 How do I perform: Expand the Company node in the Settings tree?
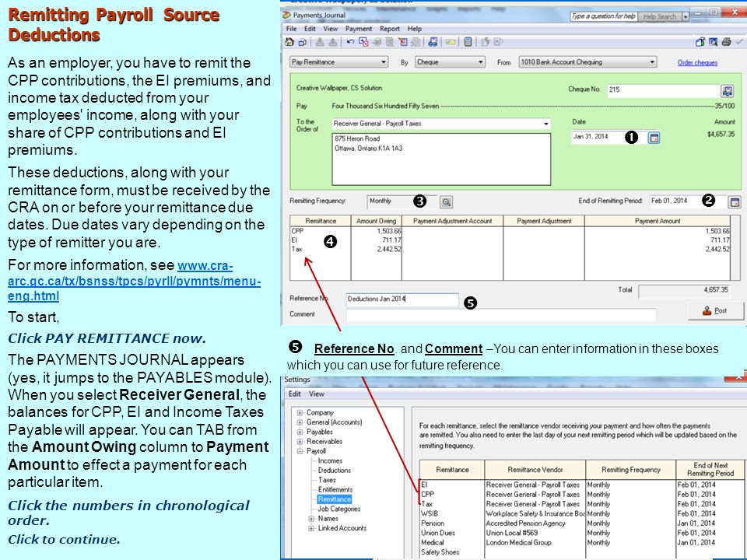[300, 412]
